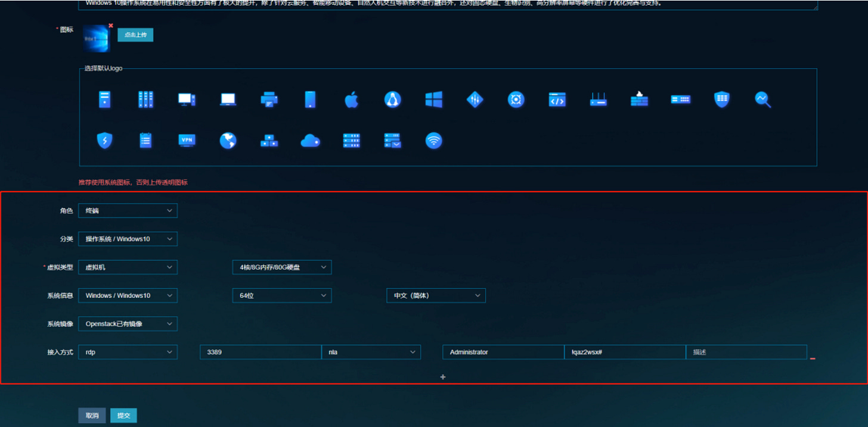Select the desktop computer logo

click(x=187, y=99)
